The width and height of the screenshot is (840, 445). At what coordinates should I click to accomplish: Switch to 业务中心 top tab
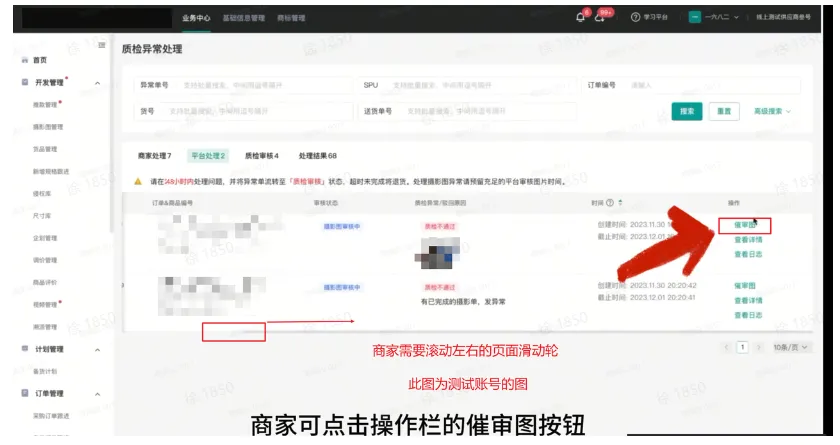point(196,18)
